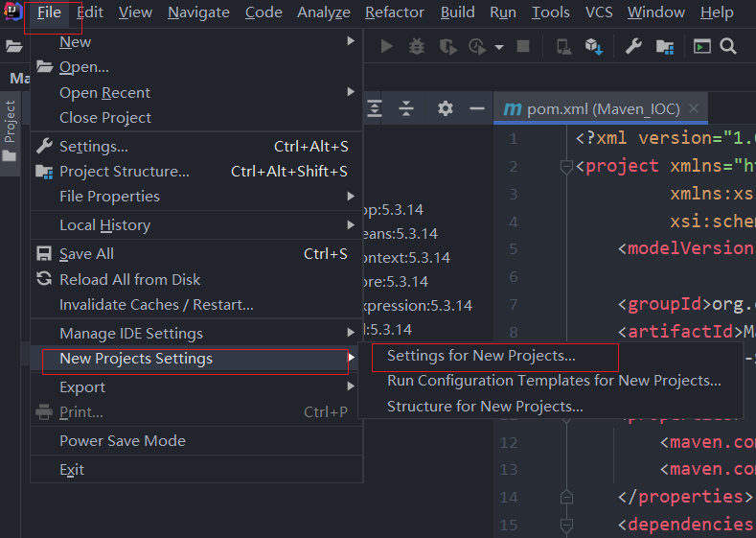This screenshot has height=538, width=756.
Task: Select New Projects Settings menu item
Action: pyautogui.click(x=196, y=359)
